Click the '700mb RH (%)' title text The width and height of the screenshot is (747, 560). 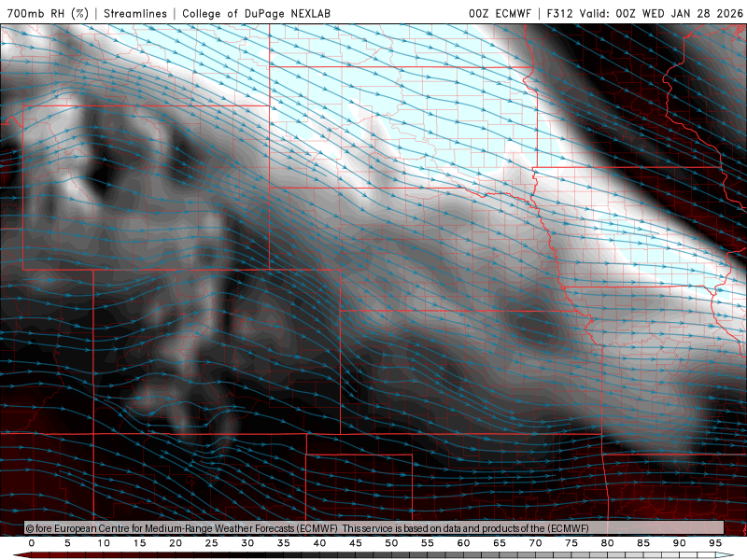point(49,13)
